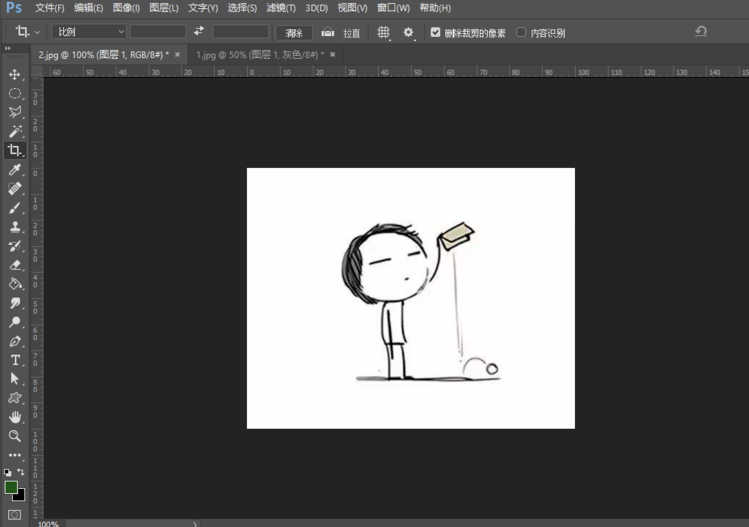Open crop overlay grid options
Viewport: 749px width, 527px height.
pyautogui.click(x=383, y=32)
